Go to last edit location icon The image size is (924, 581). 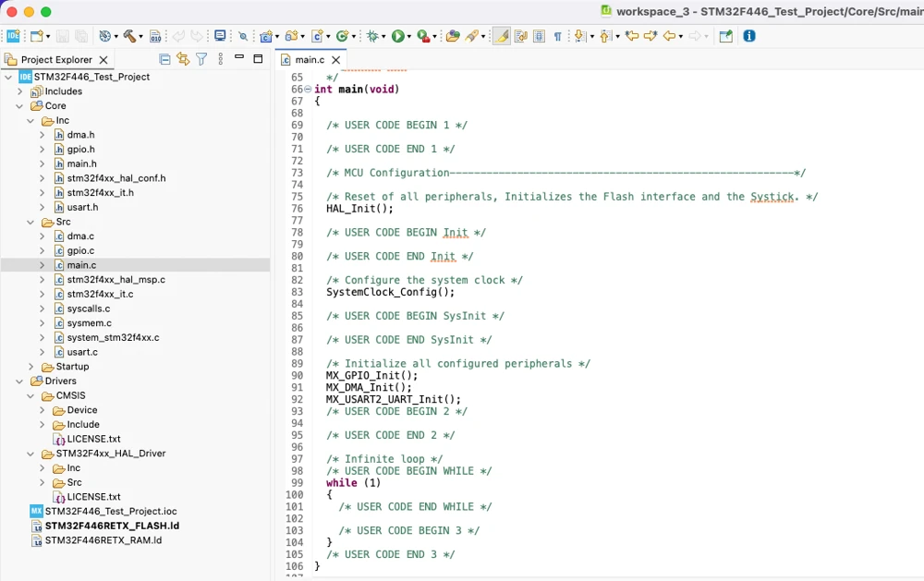point(632,36)
